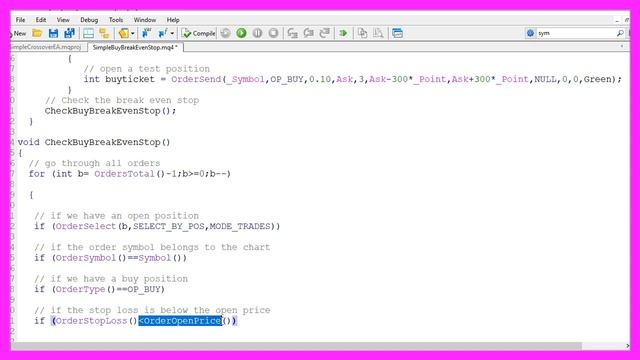This screenshot has width=640, height=360.
Task: Open the Help menu
Action: pyautogui.click(x=173, y=20)
